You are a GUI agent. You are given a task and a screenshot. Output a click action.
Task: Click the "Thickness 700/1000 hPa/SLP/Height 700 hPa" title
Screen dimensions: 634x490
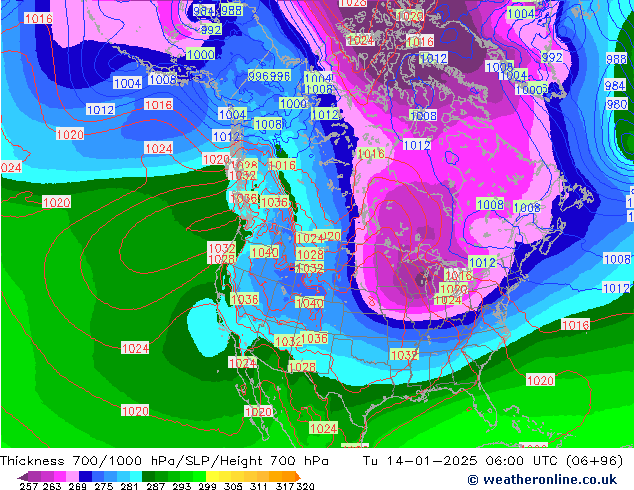click(x=164, y=461)
